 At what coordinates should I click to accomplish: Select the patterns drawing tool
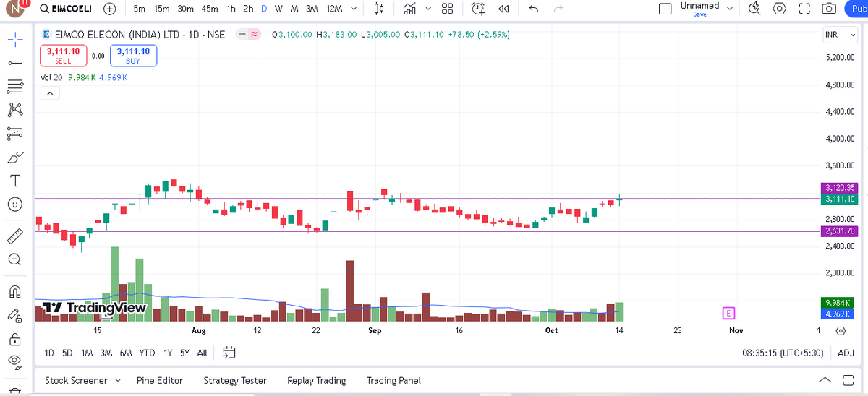tap(15, 110)
